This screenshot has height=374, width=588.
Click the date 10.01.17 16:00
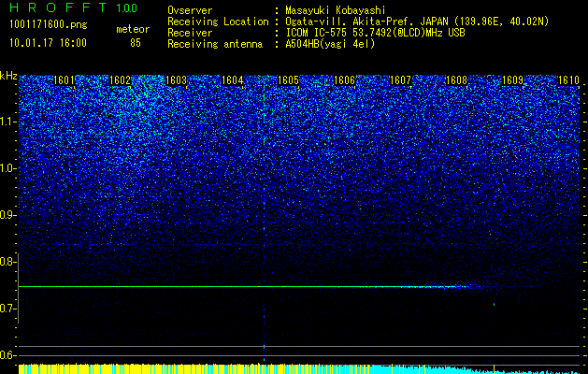tap(48, 43)
